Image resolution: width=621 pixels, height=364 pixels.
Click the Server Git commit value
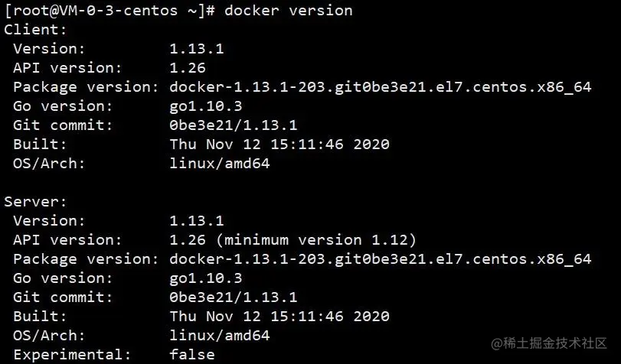[234, 297]
